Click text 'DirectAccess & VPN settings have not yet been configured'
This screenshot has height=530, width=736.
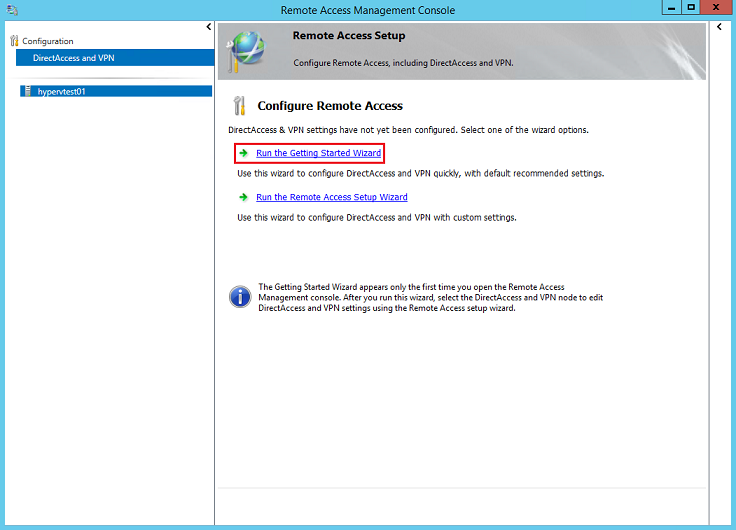click(343, 130)
